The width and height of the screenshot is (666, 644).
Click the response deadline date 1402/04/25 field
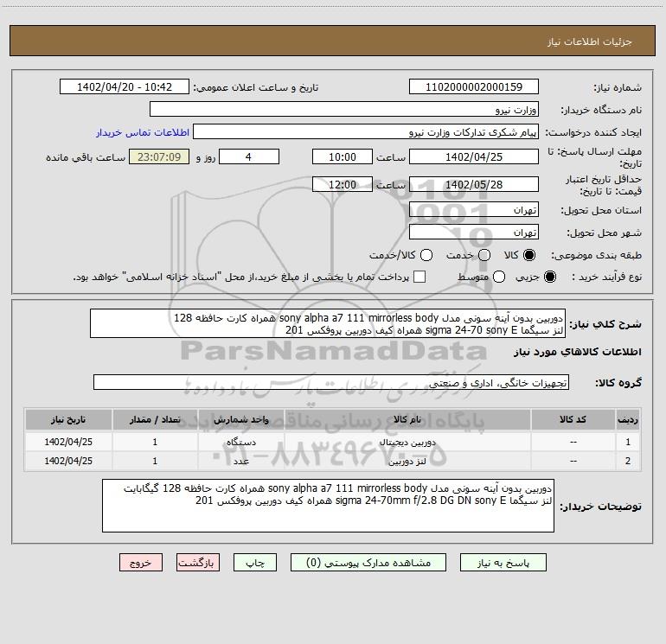(x=474, y=157)
